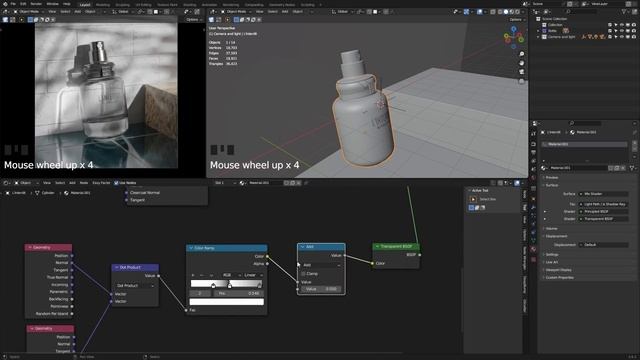Open the Material properties tab
Viewport: 640px width, 360px height.
(533, 249)
